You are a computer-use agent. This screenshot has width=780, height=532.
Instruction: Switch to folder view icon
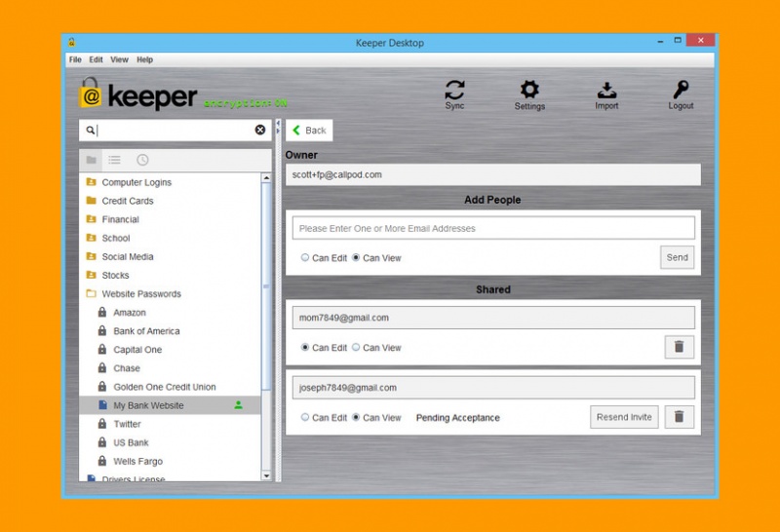point(91,160)
